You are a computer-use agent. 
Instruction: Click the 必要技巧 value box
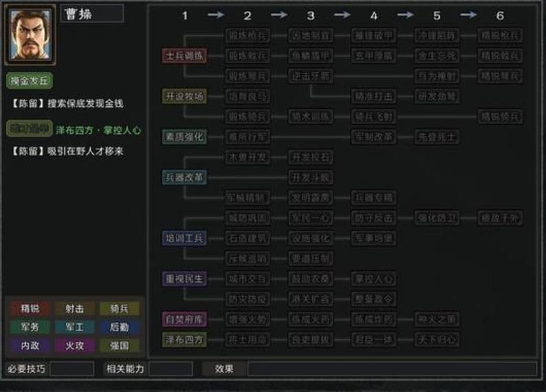pos(72,369)
